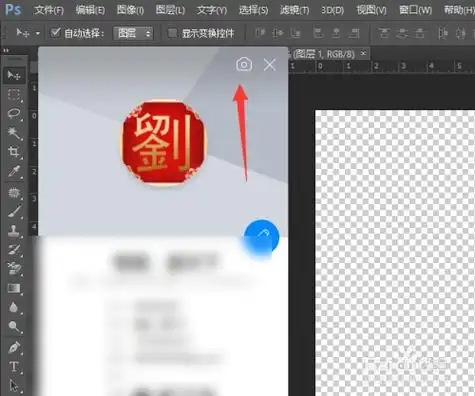
Task: Align left edges in options bar
Action: tap(319, 33)
